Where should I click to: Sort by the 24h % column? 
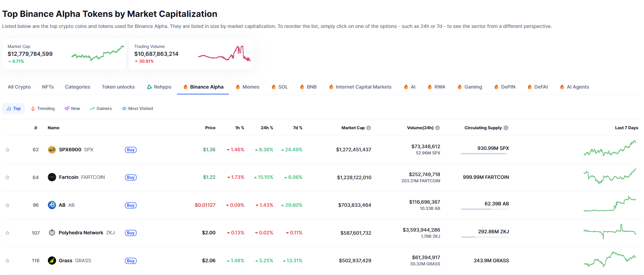267,128
